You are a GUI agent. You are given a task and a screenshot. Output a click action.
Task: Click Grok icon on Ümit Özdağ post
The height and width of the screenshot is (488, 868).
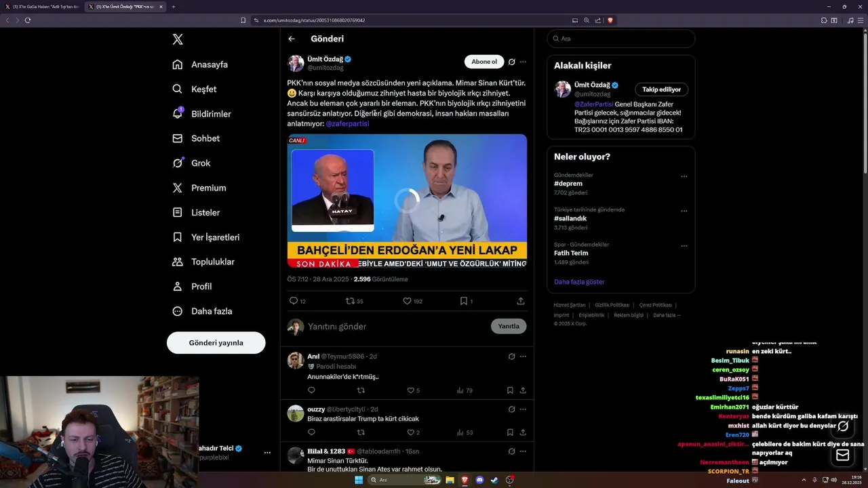[x=512, y=62]
